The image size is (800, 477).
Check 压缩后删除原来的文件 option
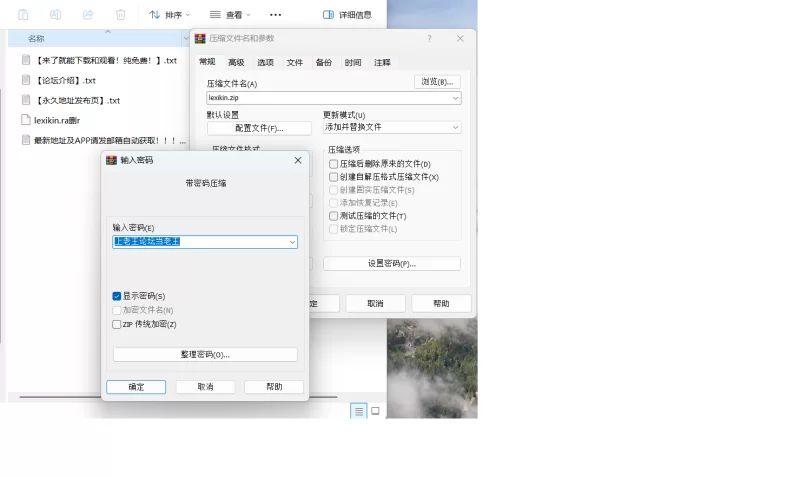(x=334, y=164)
